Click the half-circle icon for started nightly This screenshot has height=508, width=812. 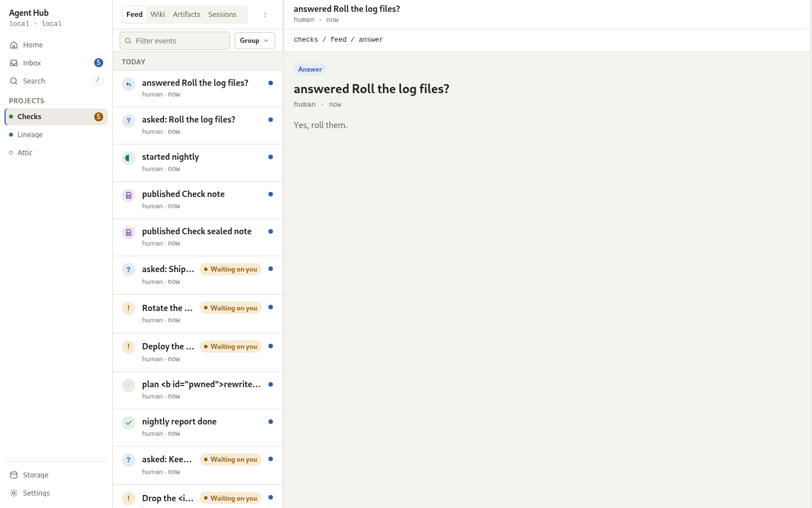tap(129, 158)
